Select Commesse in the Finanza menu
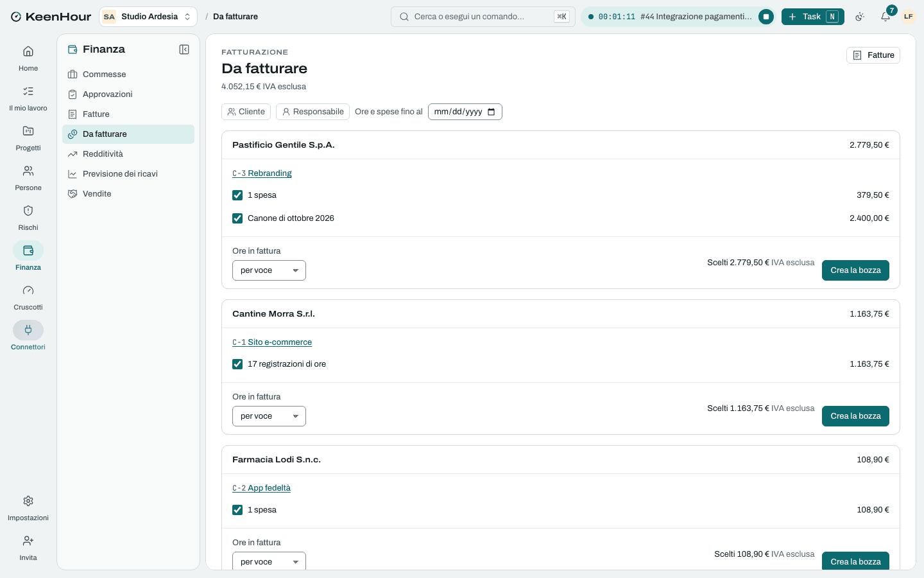The image size is (924, 578). pos(128,74)
